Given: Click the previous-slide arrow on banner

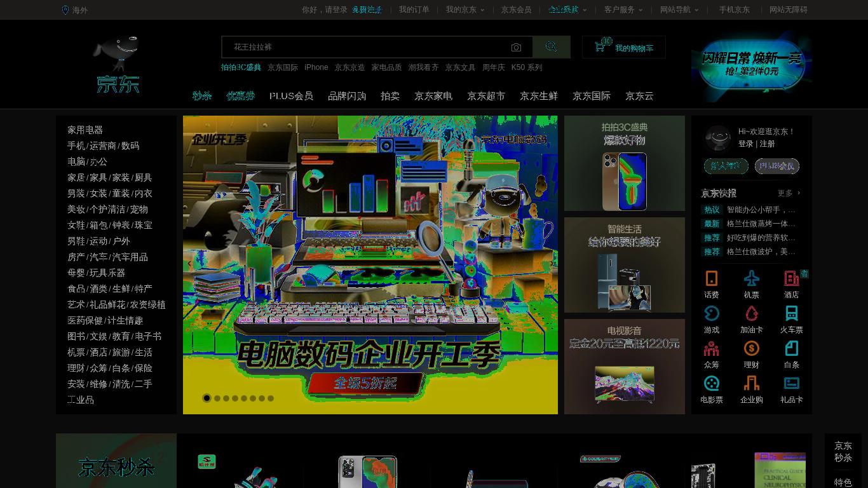Looking at the screenshot, I should click(189, 264).
